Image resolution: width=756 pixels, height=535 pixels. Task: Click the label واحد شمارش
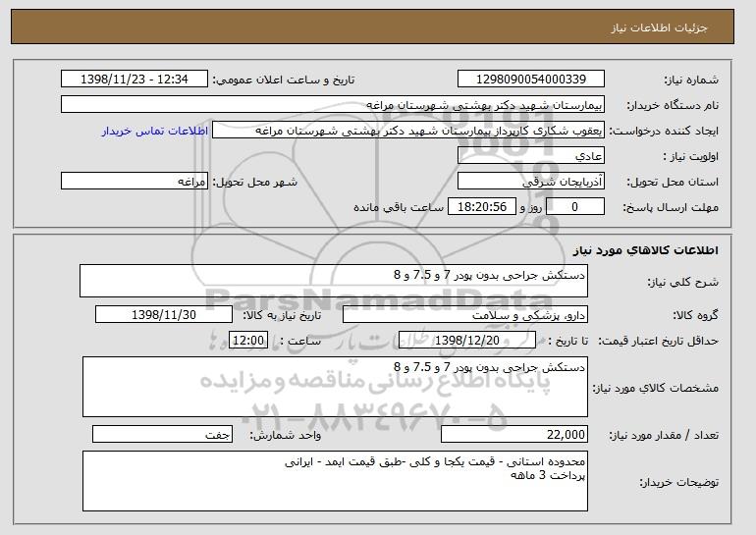point(286,436)
